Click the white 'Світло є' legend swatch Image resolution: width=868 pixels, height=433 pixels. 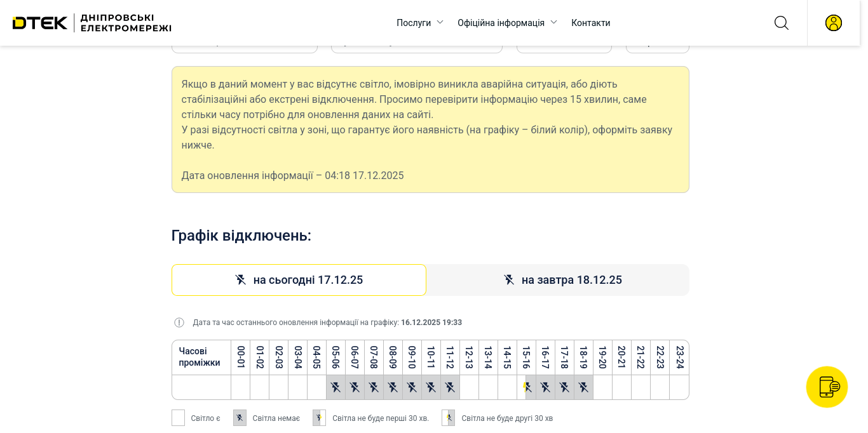pos(178,418)
